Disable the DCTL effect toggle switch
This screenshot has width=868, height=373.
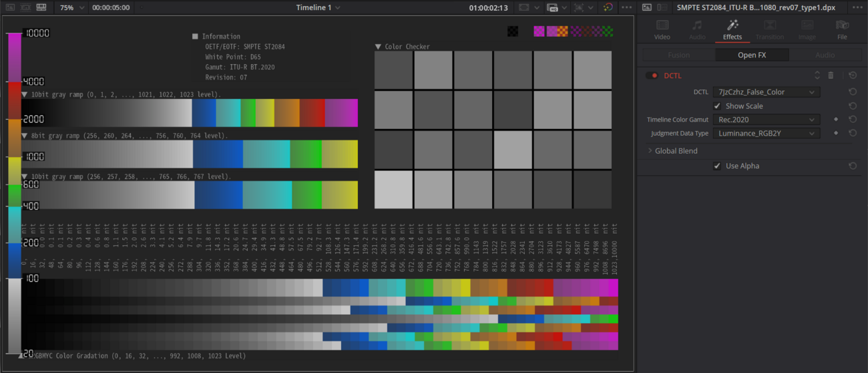pyautogui.click(x=652, y=76)
